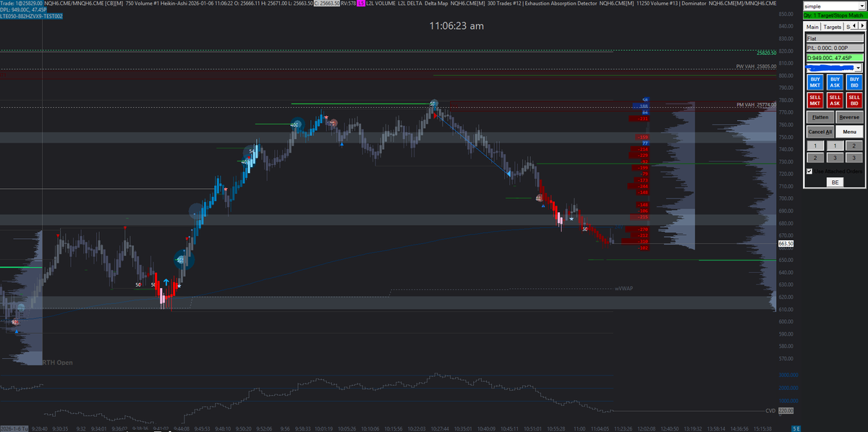Click the 663.50 current price marker
Screen dimensions: 868x432
pyautogui.click(x=786, y=244)
